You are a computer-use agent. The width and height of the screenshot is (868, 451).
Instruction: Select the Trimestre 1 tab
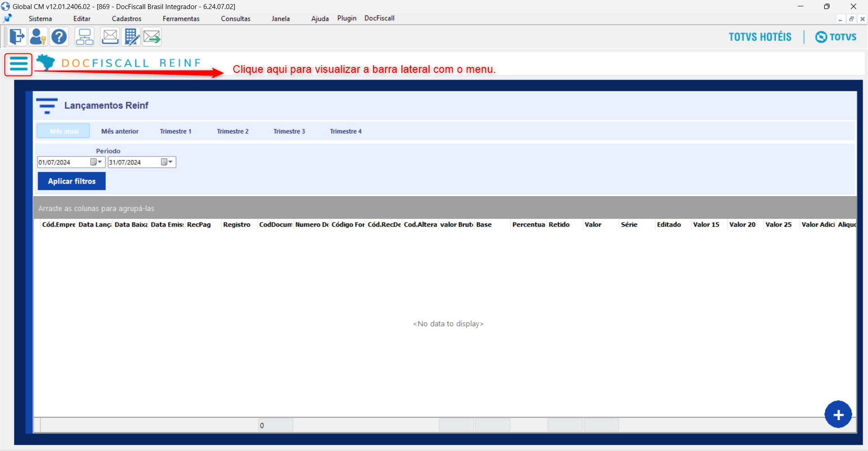[x=175, y=131]
